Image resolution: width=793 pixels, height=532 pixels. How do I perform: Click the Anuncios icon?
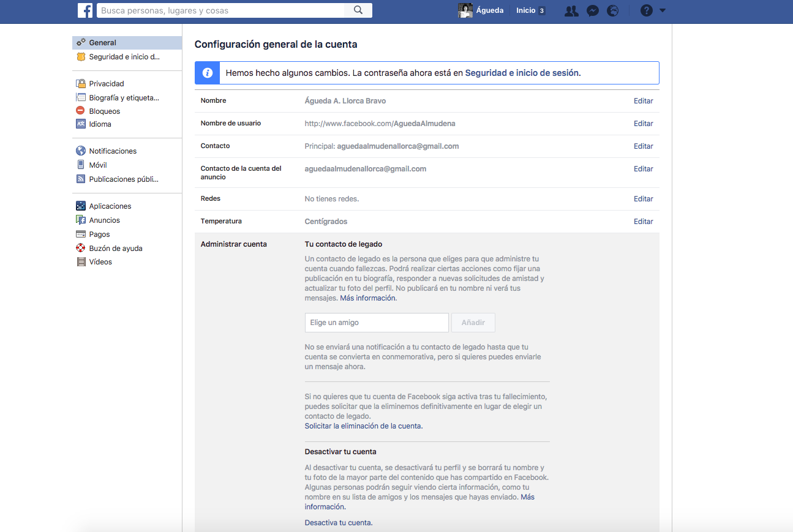click(81, 220)
